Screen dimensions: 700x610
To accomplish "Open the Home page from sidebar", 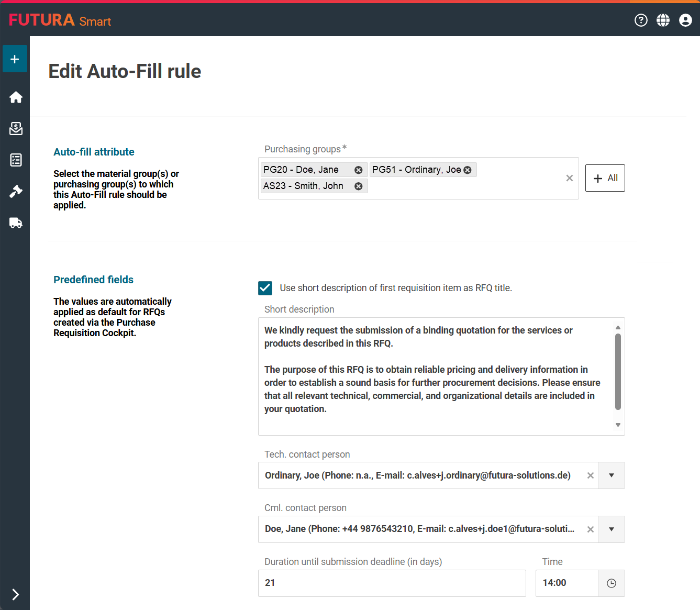I will (x=16, y=97).
